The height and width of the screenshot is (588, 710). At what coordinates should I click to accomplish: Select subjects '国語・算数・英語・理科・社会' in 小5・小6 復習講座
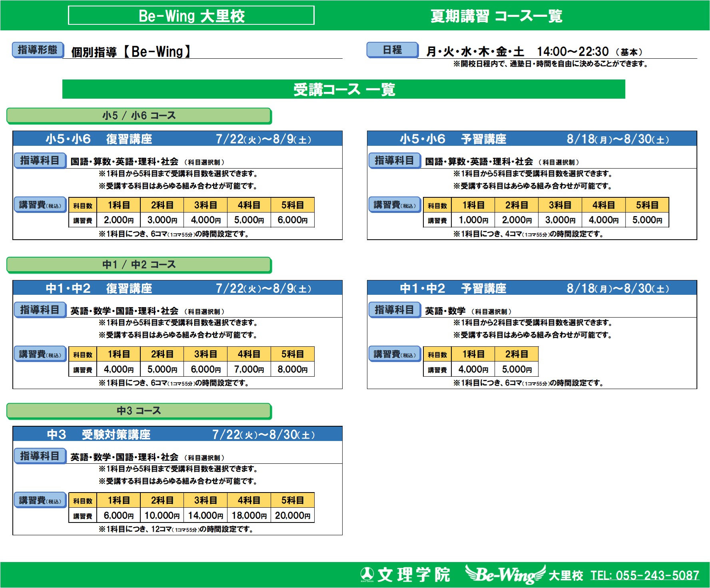point(124,162)
